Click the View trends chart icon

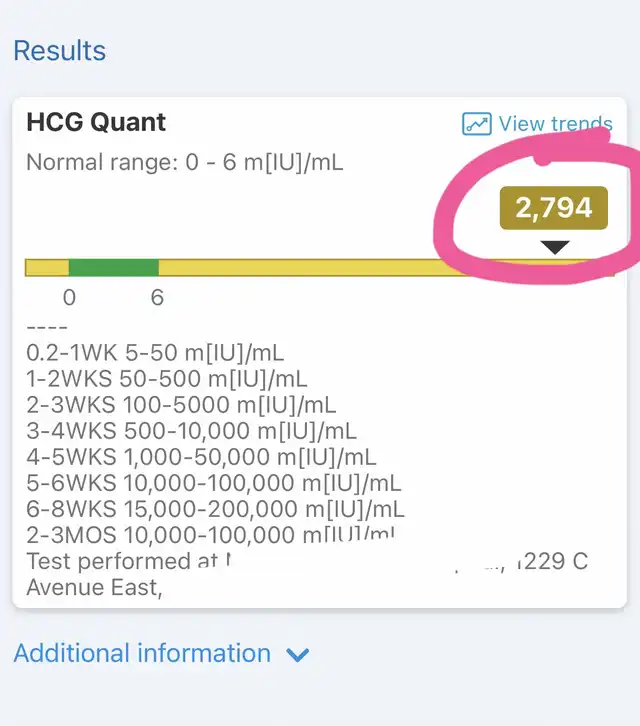pyautogui.click(x=477, y=124)
